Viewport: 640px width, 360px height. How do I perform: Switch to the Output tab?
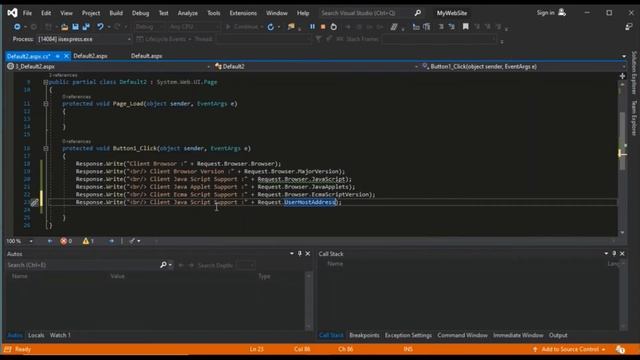pyautogui.click(x=558, y=335)
